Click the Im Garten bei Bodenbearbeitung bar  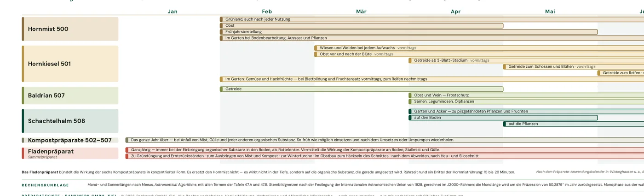[432, 38]
